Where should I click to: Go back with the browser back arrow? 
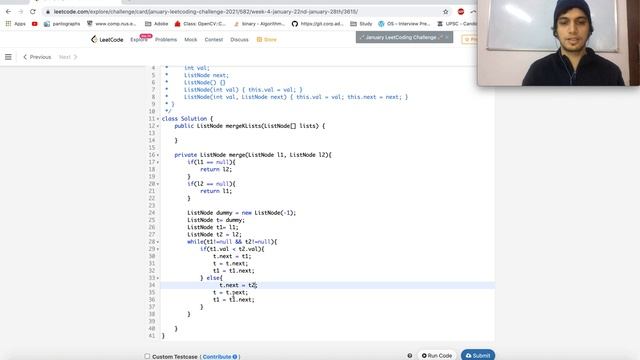[8, 12]
